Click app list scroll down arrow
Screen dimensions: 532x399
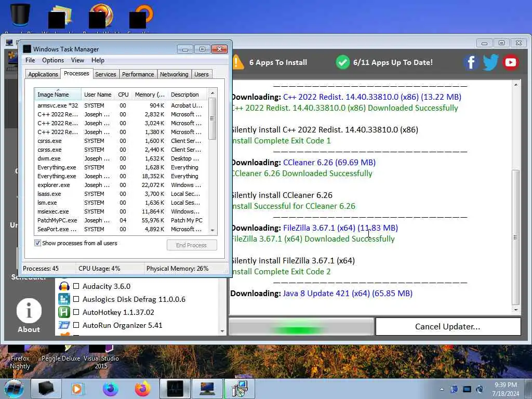[222, 331]
